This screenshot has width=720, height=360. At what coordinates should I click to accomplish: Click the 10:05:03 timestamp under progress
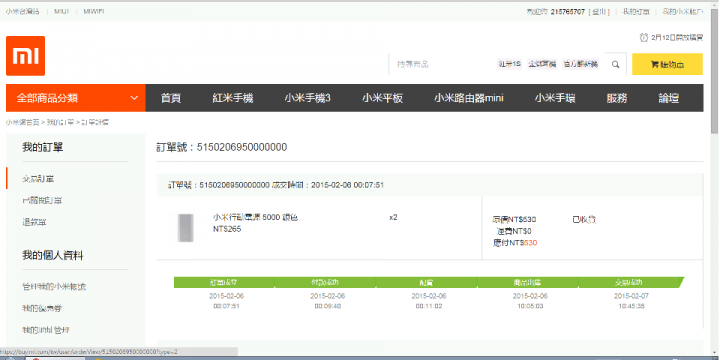click(530, 306)
